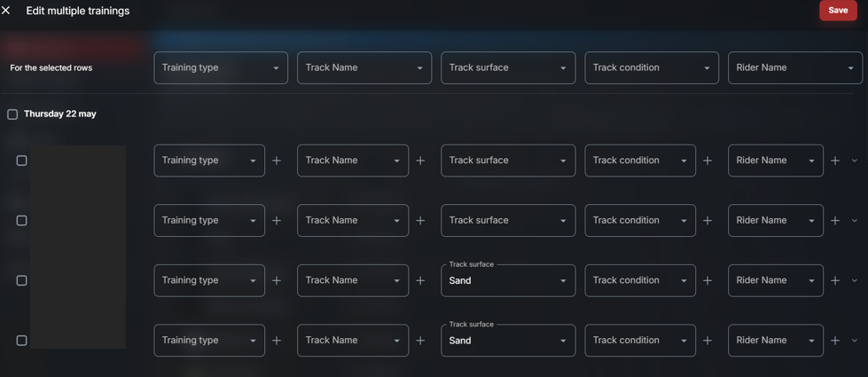Open bulk Track condition dropdown at top
This screenshot has width=868, height=377.
click(652, 67)
